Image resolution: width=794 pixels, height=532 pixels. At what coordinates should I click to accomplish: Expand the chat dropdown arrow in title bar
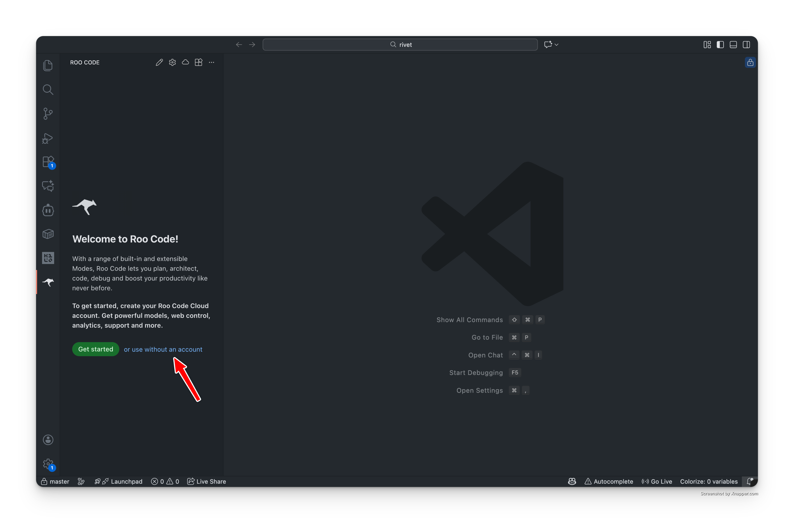[x=556, y=45]
